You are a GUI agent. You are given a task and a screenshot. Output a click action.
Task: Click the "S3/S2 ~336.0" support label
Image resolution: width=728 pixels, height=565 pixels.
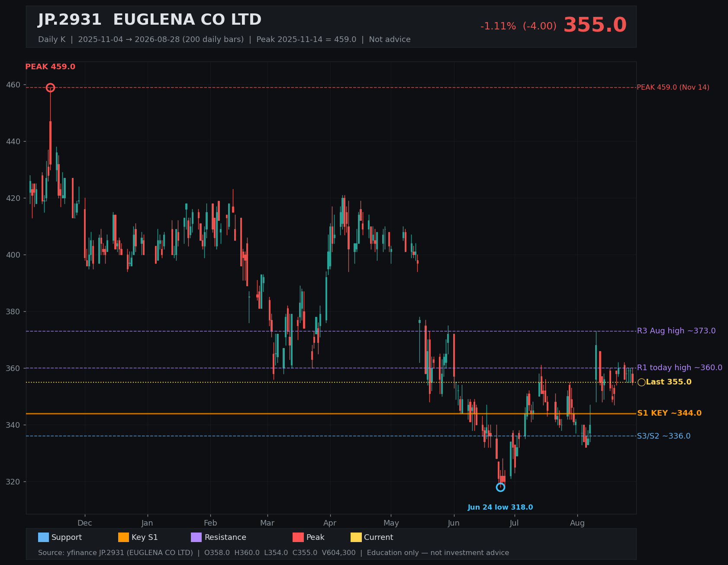tap(664, 436)
